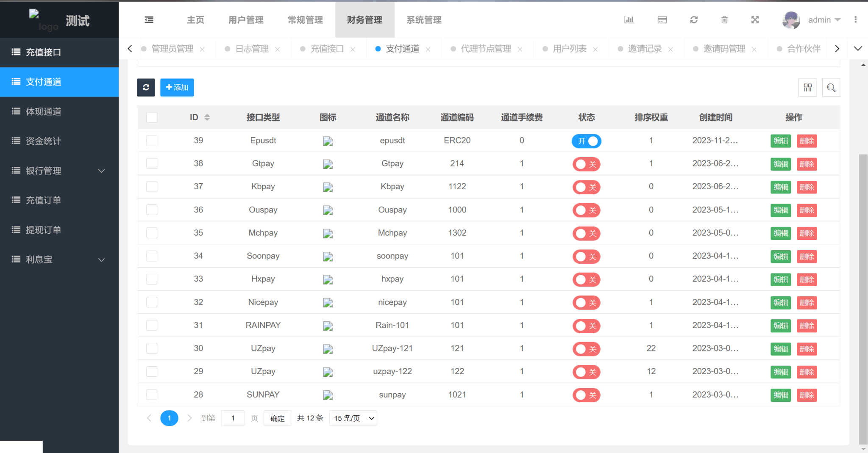This screenshot has width=868, height=453.
Task: Switch to the 系统管理 top menu
Action: pos(424,20)
